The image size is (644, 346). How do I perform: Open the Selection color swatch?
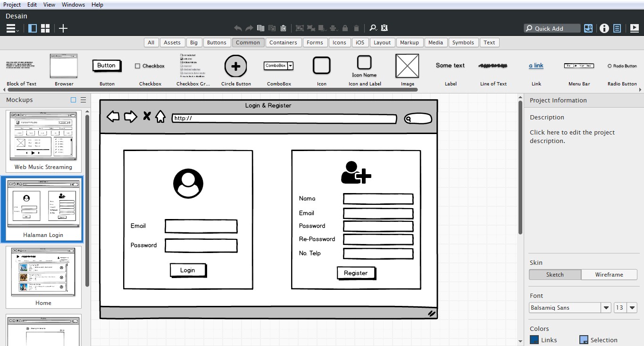coord(584,340)
